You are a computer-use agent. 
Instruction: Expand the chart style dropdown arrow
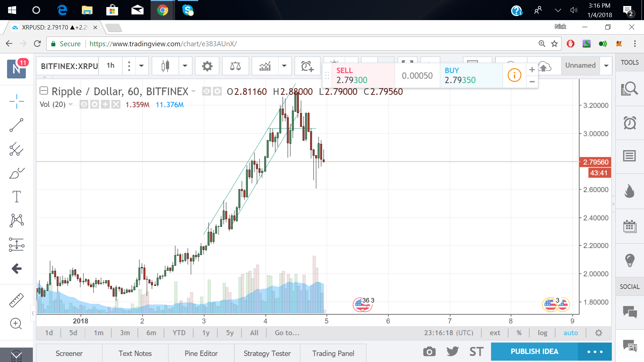(x=185, y=66)
